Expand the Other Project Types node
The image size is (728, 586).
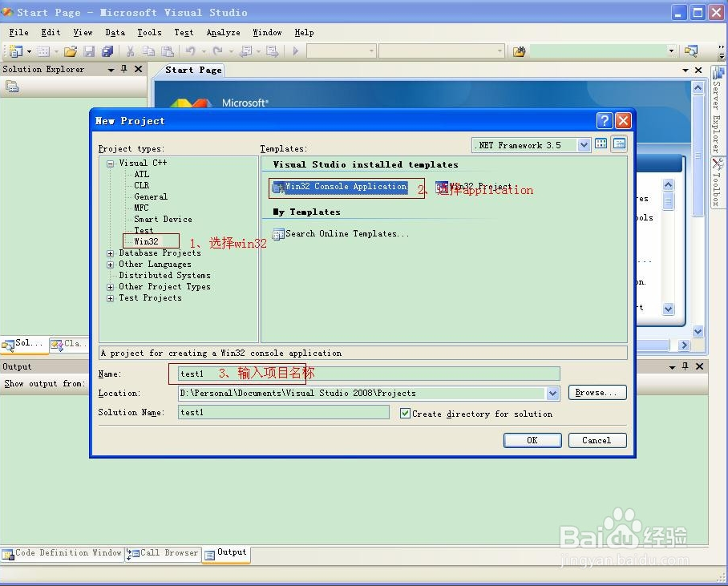pyautogui.click(x=110, y=288)
